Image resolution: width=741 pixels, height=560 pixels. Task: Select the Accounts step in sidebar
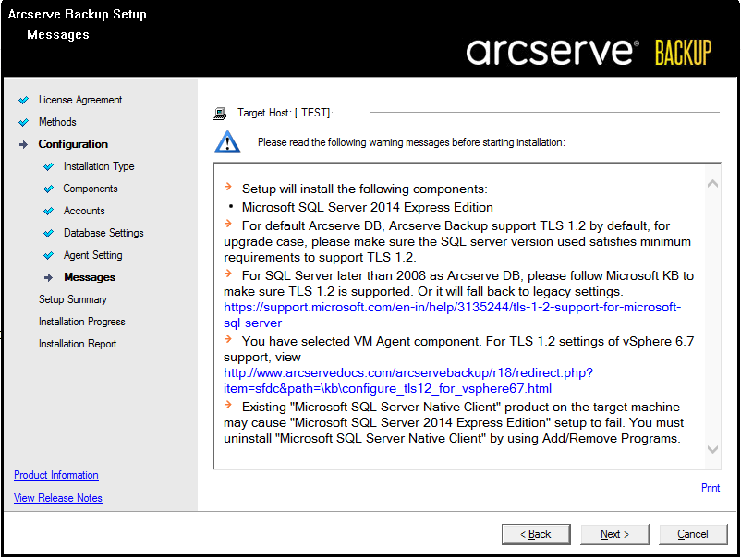84,211
